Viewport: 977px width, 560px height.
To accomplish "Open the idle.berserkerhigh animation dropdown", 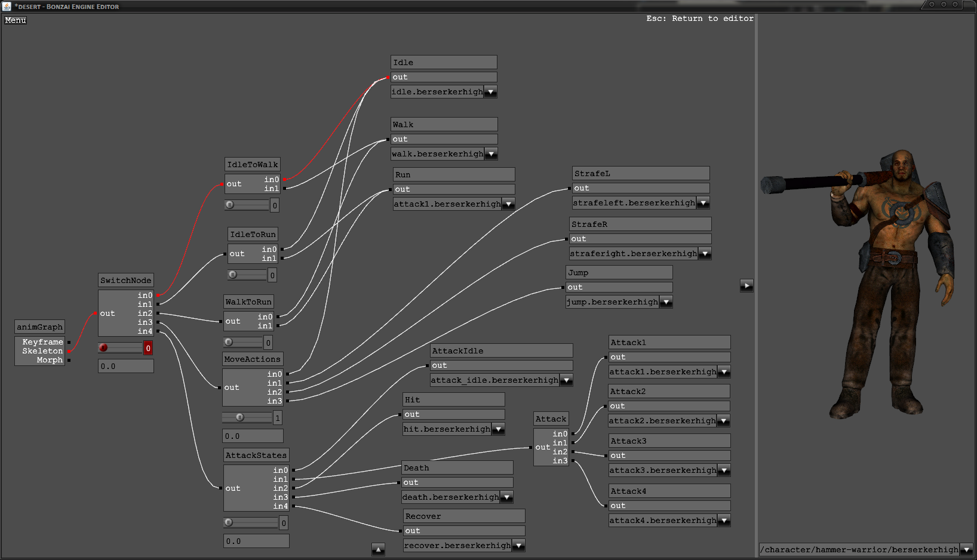I will tap(490, 92).
